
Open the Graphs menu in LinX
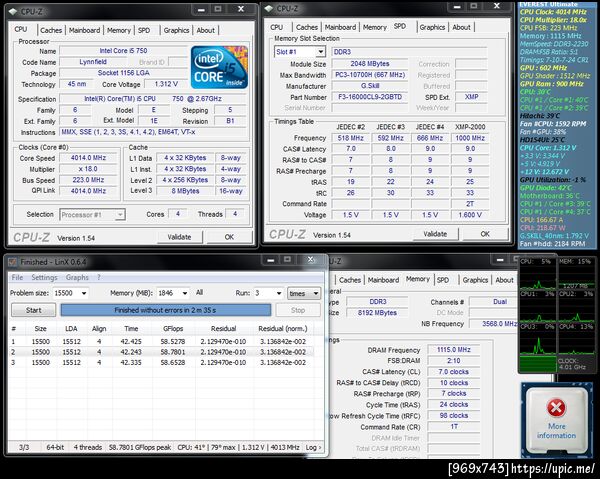(x=77, y=277)
